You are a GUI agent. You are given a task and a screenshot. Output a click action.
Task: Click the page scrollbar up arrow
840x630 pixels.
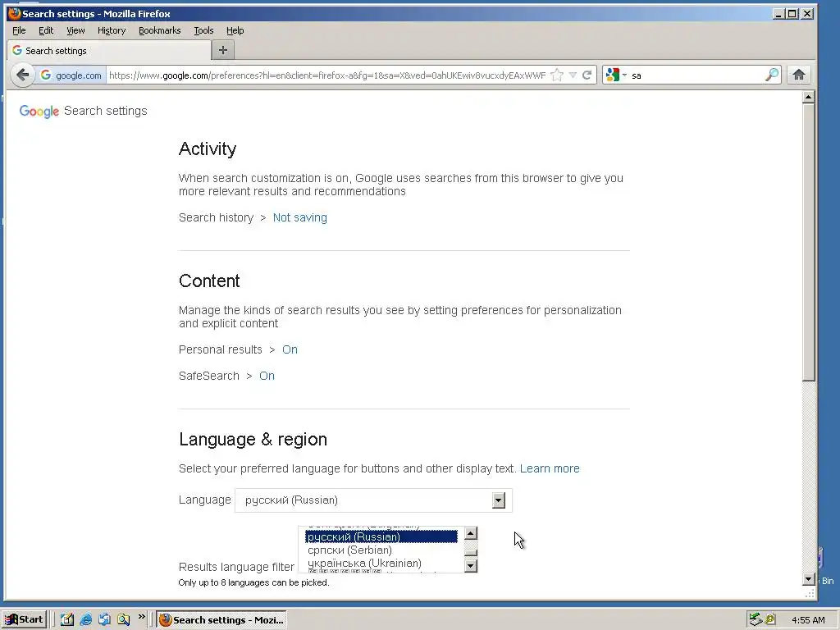point(809,97)
